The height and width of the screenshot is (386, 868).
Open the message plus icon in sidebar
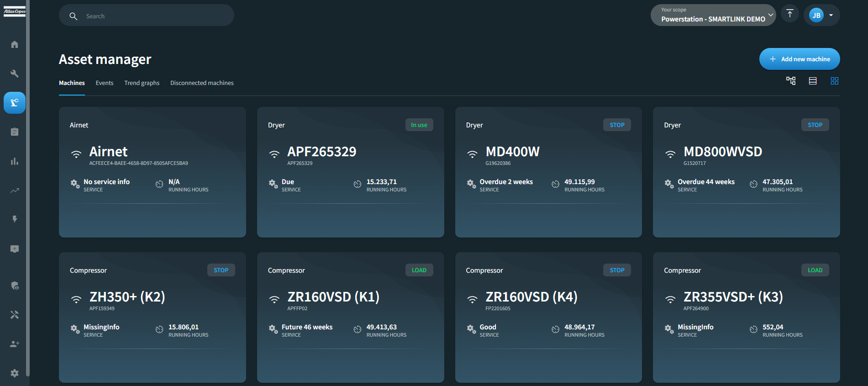point(15,249)
